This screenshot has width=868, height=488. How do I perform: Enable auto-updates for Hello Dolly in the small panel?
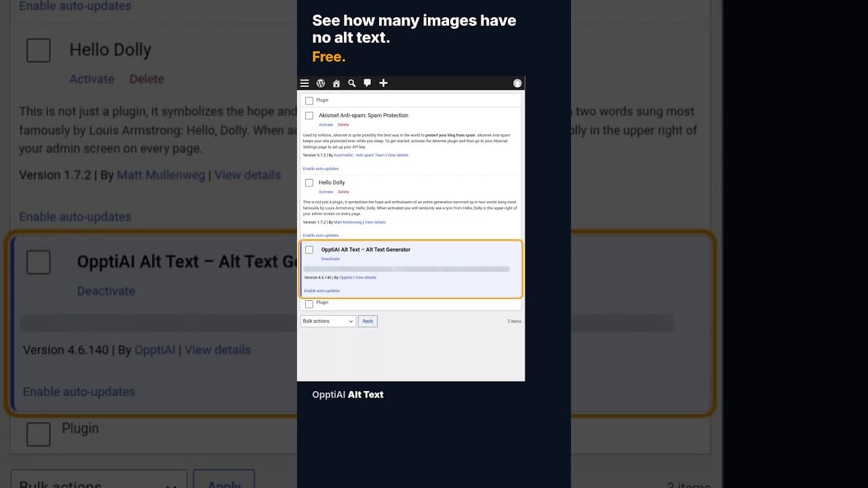point(321,236)
